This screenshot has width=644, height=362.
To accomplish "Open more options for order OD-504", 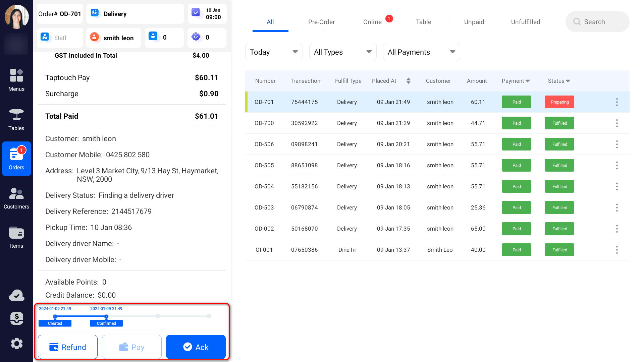I will coord(617,186).
